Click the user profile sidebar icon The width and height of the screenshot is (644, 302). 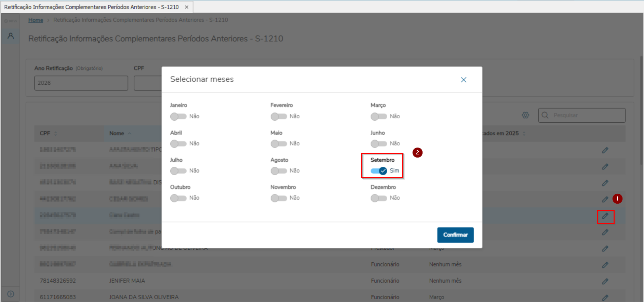click(11, 36)
